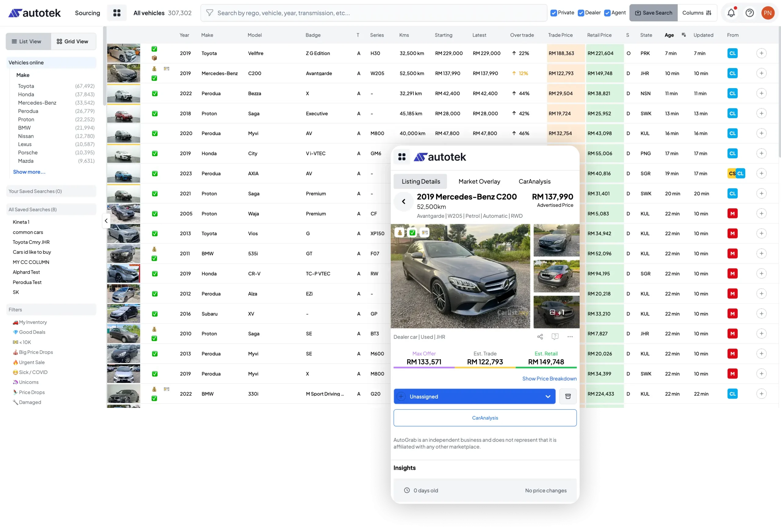The height and width of the screenshot is (532, 781).
Task: Click the plus icon on the Toyota Vellfire row
Action: click(x=761, y=53)
